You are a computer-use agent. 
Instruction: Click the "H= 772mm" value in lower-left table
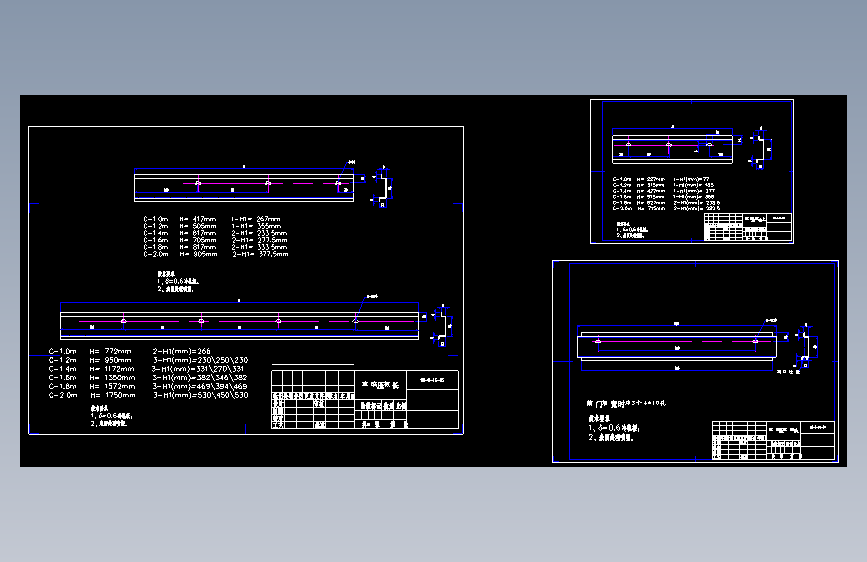click(x=111, y=351)
